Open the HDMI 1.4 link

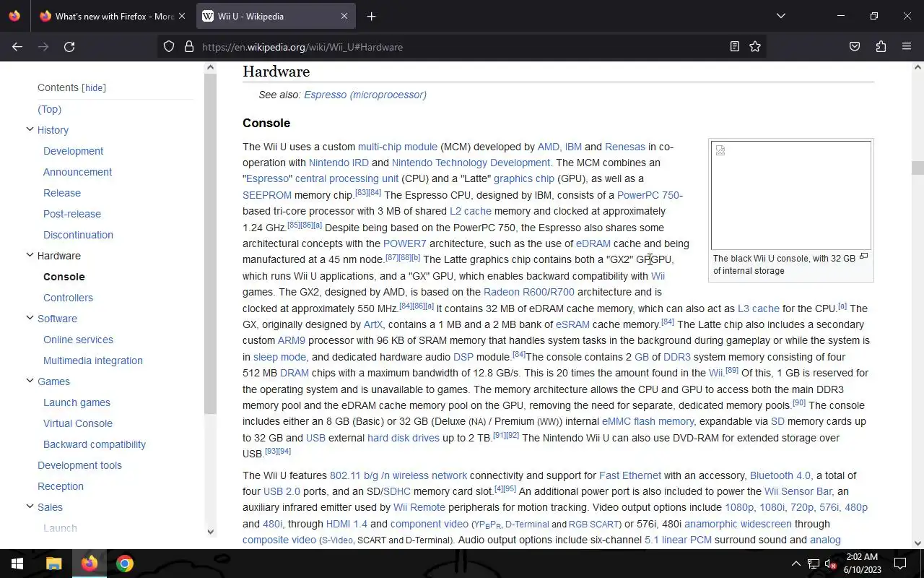coord(346,524)
